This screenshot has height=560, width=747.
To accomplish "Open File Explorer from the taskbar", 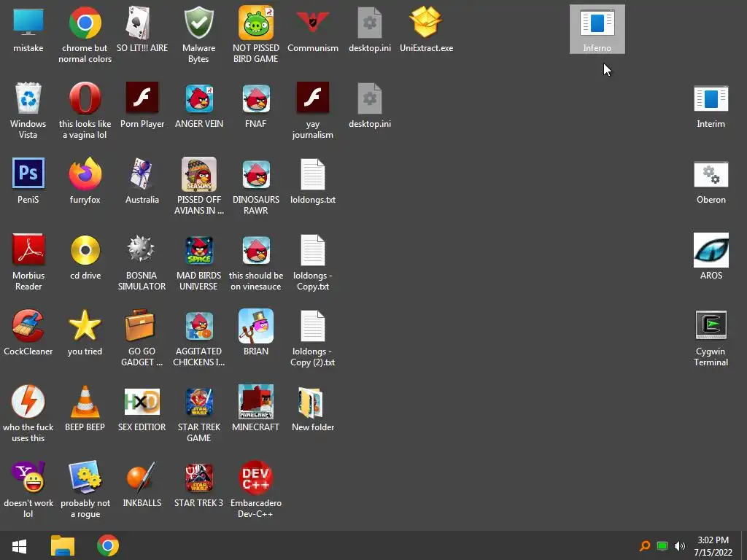I will click(63, 545).
